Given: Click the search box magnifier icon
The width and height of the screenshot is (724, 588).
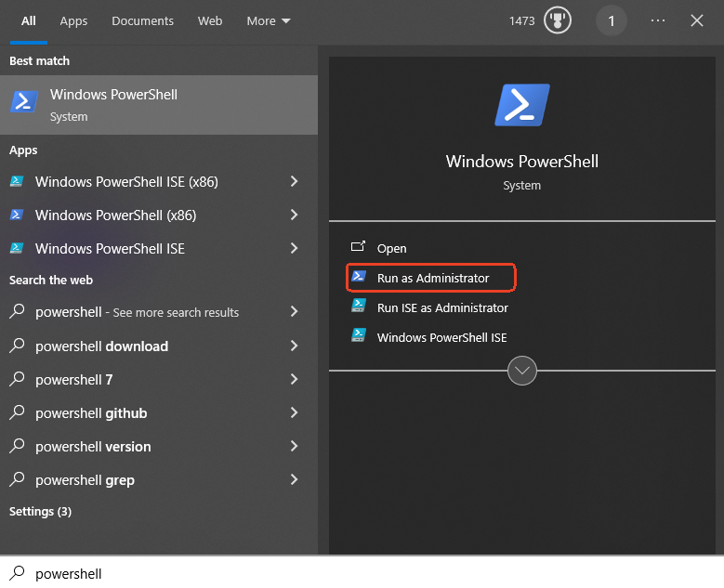Looking at the screenshot, I should (17, 573).
